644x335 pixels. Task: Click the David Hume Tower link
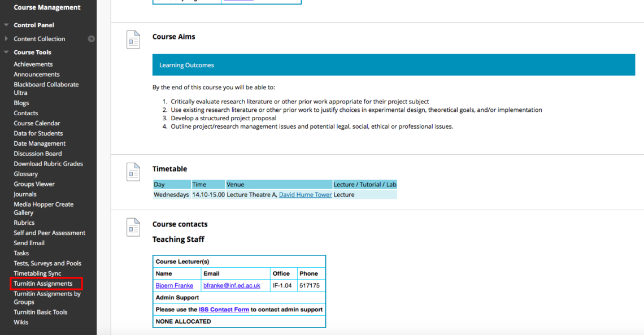[x=305, y=194]
